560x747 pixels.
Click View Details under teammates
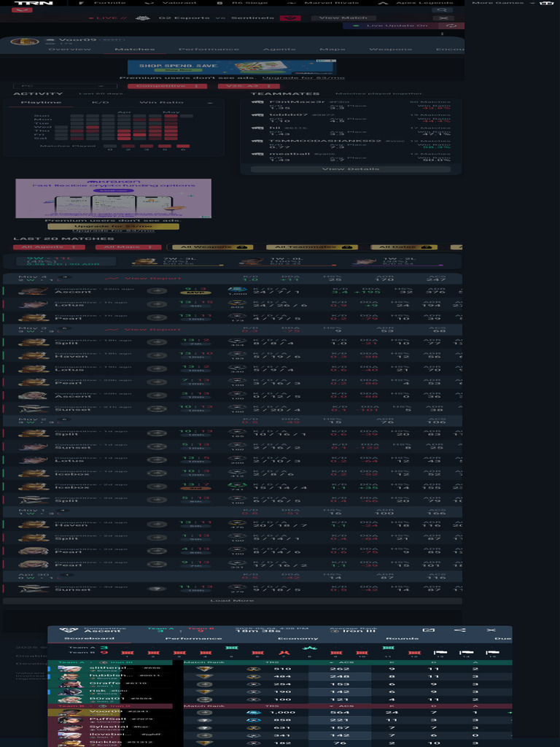coord(351,169)
